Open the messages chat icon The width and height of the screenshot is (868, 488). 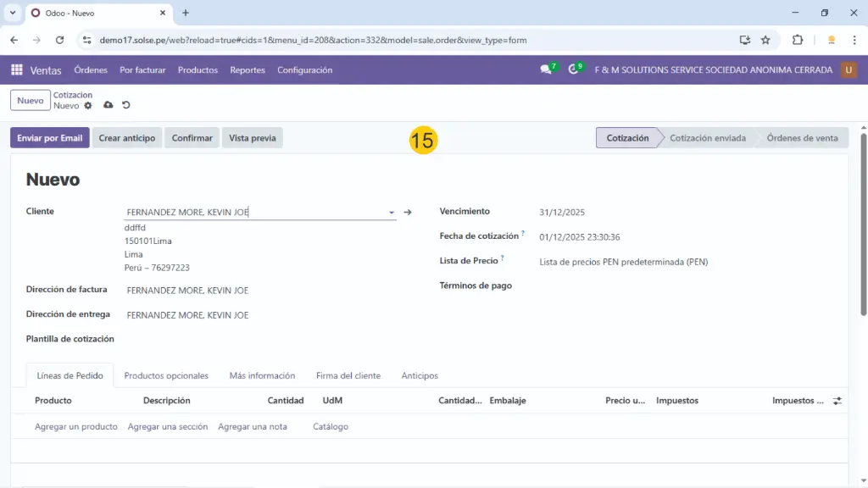tap(547, 70)
